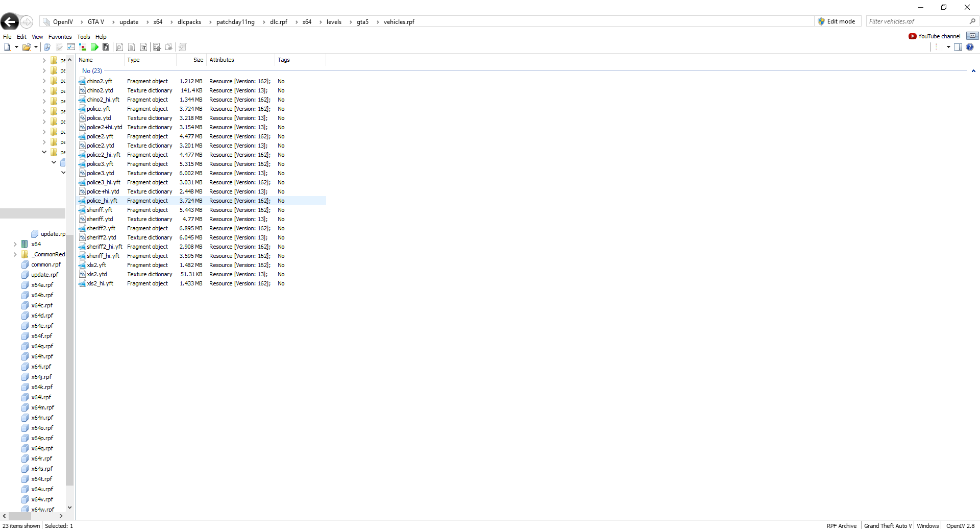Sort by the Size column header

click(x=191, y=60)
